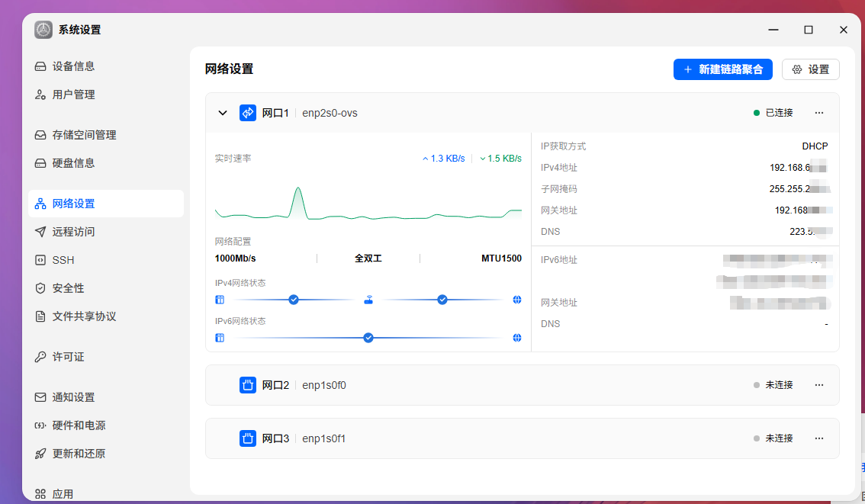The height and width of the screenshot is (504, 865).
Task: Click the SSH terminal icon
Action: pyautogui.click(x=40, y=260)
